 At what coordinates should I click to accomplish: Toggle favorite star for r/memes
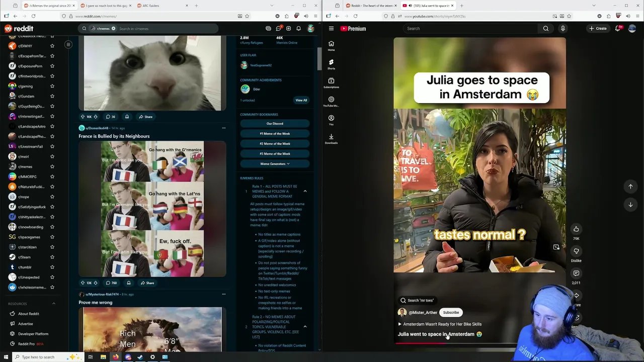[52, 166]
